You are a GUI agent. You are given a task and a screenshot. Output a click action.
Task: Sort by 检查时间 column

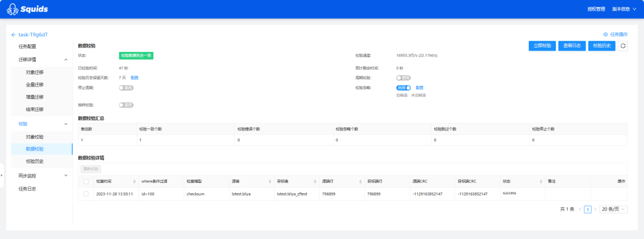[135, 182]
